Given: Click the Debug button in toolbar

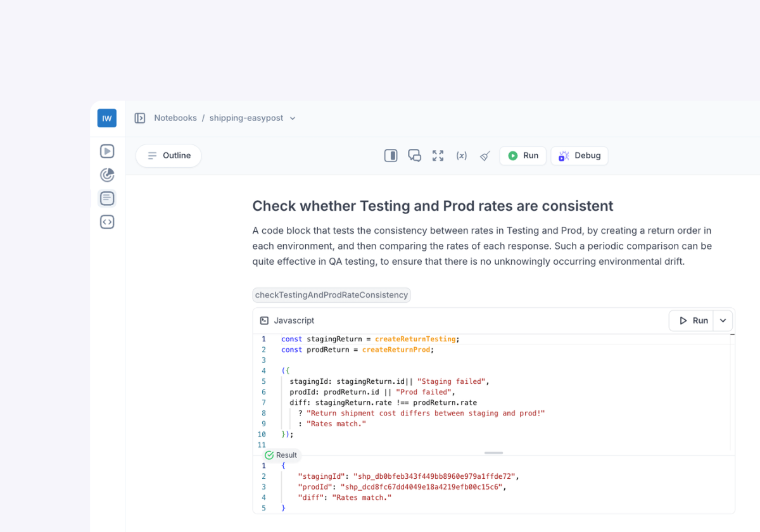Looking at the screenshot, I should click(x=579, y=156).
